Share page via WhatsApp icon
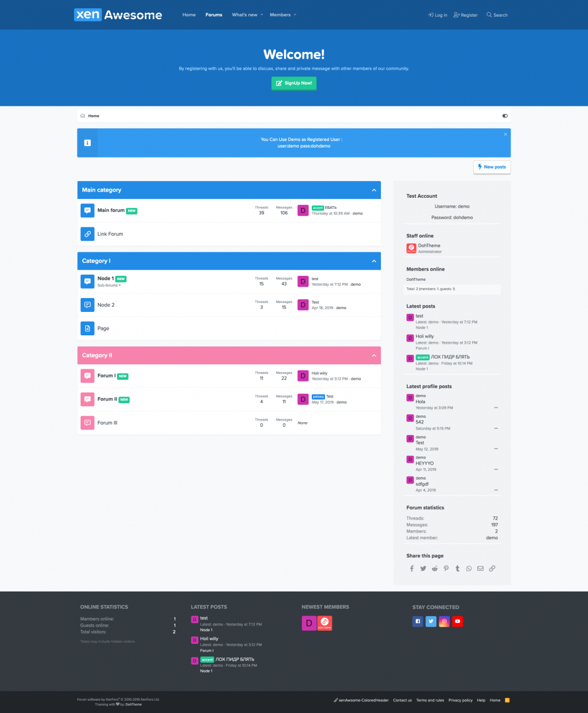Viewport: 588px width, 713px height. tap(469, 569)
